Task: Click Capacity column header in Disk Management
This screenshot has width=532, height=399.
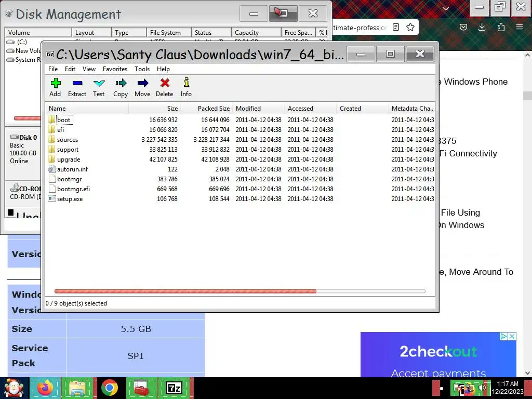Action: coord(257,33)
